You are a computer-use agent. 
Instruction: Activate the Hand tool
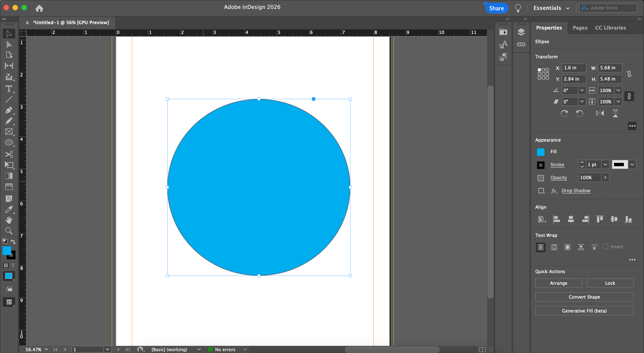pyautogui.click(x=9, y=220)
